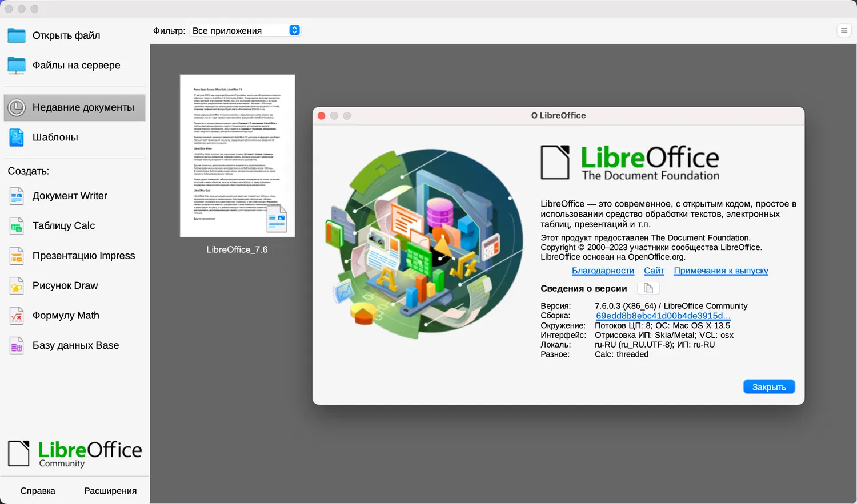857x504 pixels.
Task: Select Открыть файл in the sidebar
Action: click(x=75, y=35)
